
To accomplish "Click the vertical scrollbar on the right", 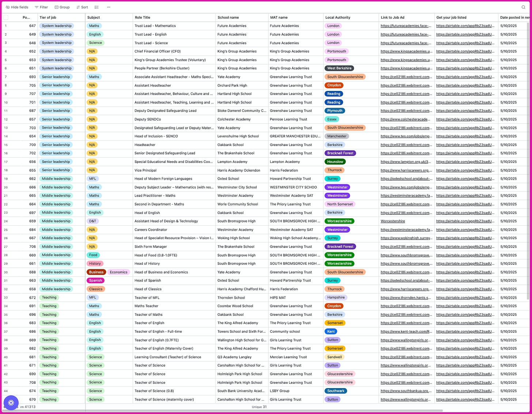I will pos(528,161).
